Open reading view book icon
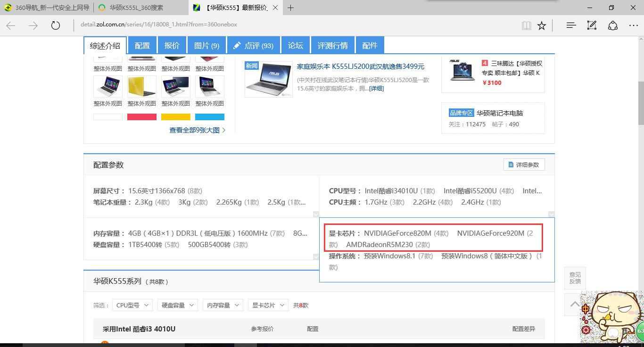This screenshot has height=347, width=644. pos(527,25)
